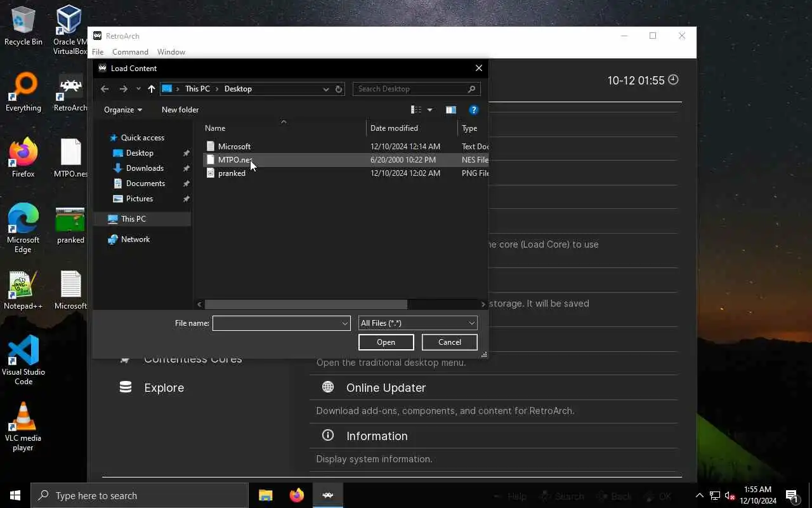Viewport: 812px width, 508px height.
Task: Refresh the Desktop folder listing
Action: click(339, 89)
